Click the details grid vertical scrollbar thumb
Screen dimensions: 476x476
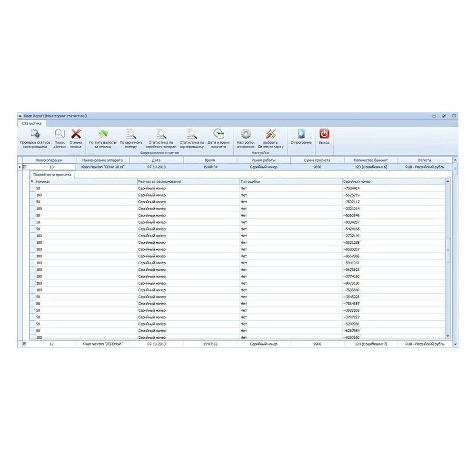tap(448, 250)
